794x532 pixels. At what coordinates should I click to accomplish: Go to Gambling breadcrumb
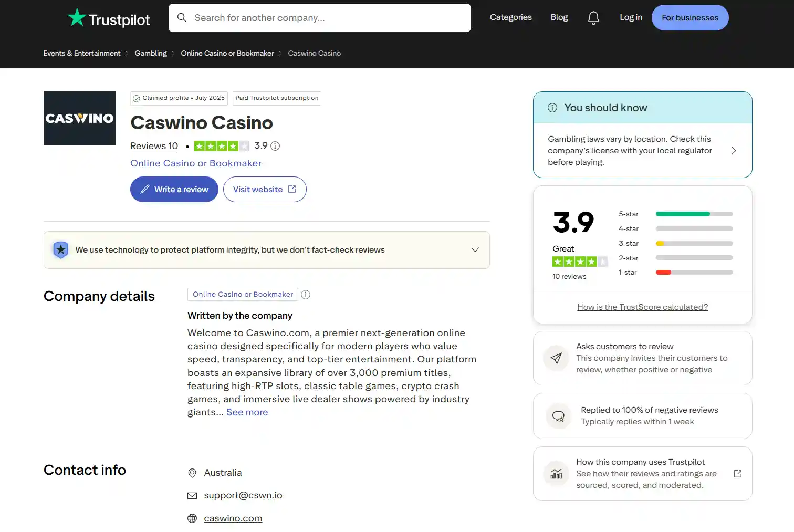coord(151,54)
